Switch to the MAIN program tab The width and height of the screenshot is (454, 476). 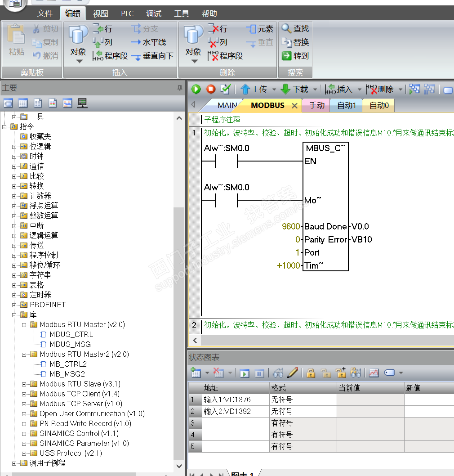click(x=227, y=105)
